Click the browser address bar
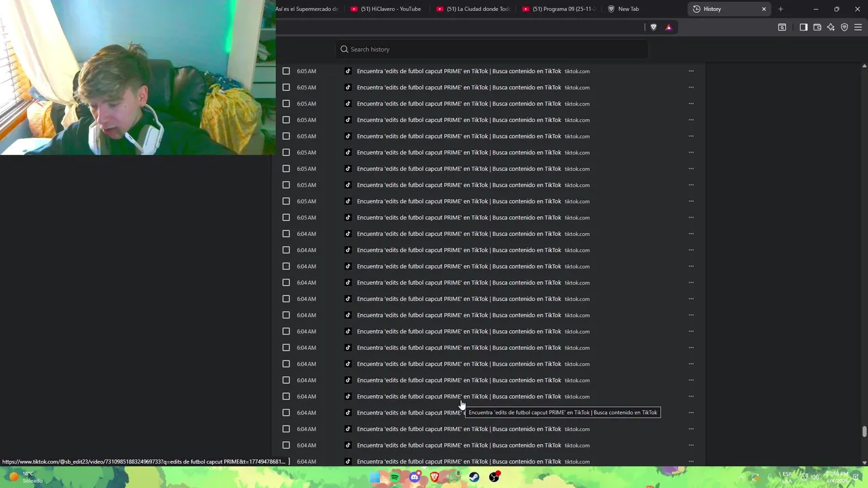This screenshot has height=488, width=868. point(461,27)
